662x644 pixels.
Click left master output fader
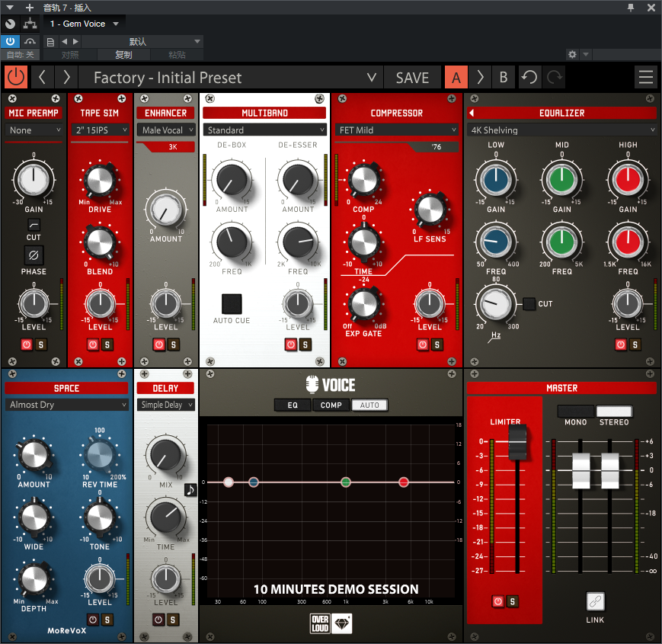pos(581,470)
